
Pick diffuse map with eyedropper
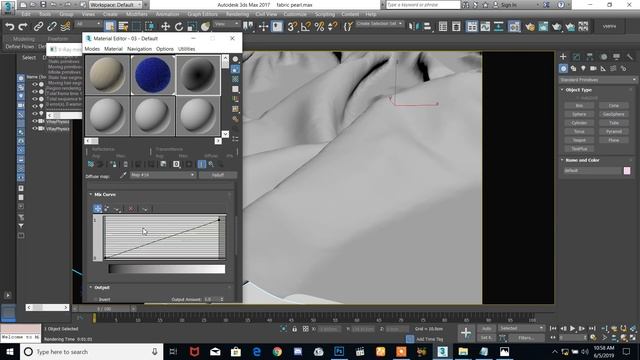point(123,175)
